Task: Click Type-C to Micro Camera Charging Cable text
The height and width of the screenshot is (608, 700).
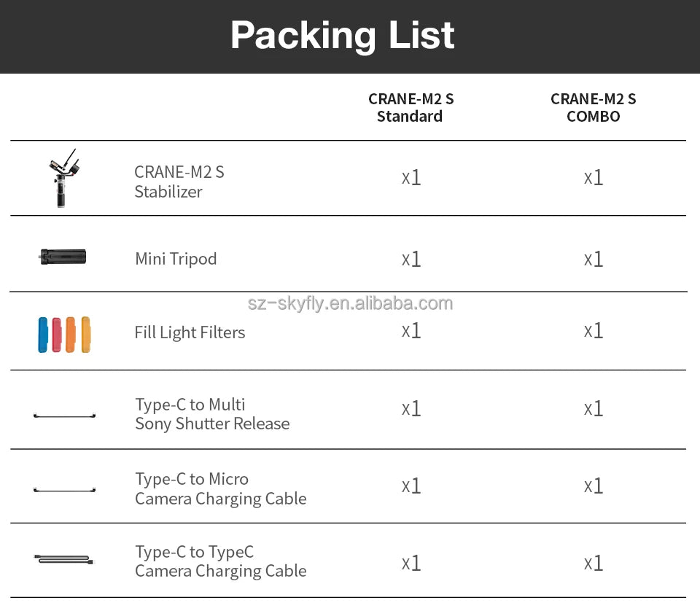Action: (220, 489)
